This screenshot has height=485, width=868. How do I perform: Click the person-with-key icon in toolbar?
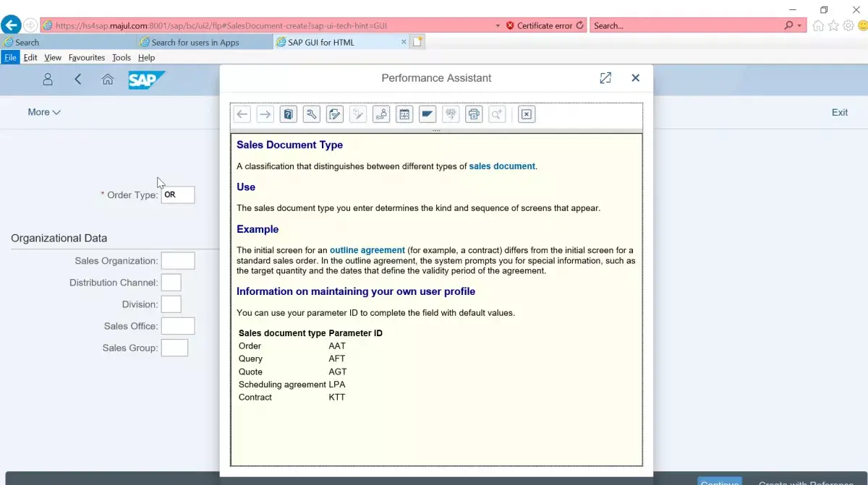click(x=381, y=114)
